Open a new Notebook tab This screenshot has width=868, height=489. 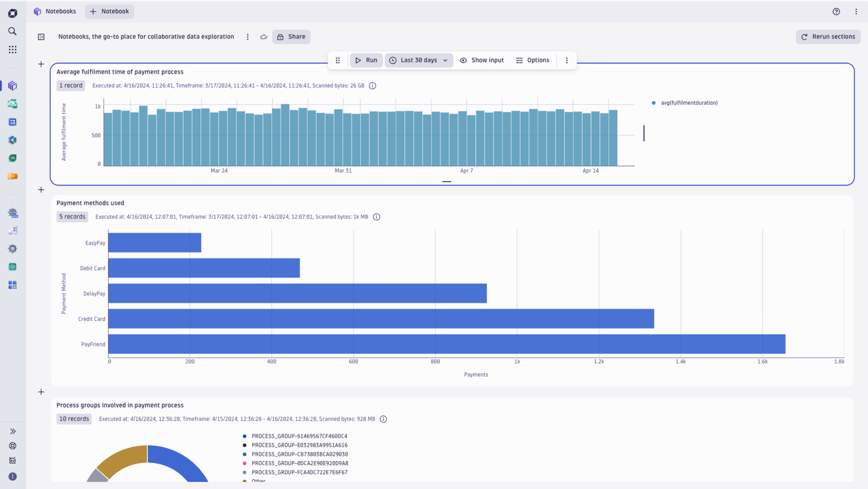[x=110, y=11]
